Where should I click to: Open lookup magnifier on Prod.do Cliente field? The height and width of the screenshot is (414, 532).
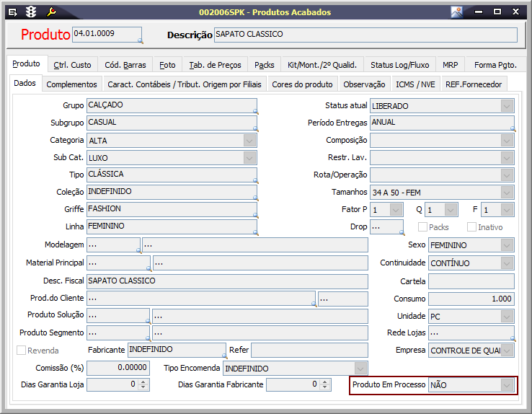pyautogui.click(x=314, y=304)
